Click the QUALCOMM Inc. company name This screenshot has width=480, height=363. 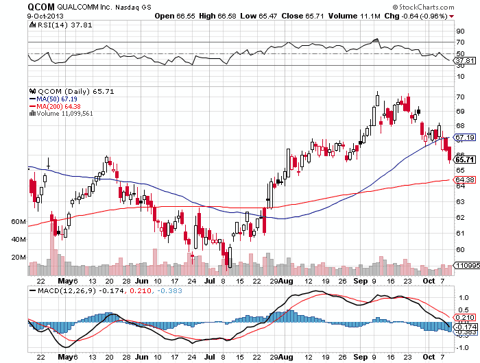pyautogui.click(x=84, y=7)
